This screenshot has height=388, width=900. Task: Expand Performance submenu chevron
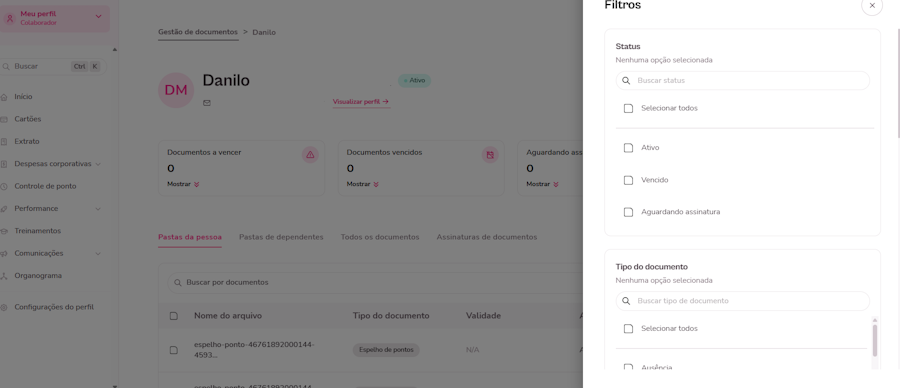click(x=98, y=209)
